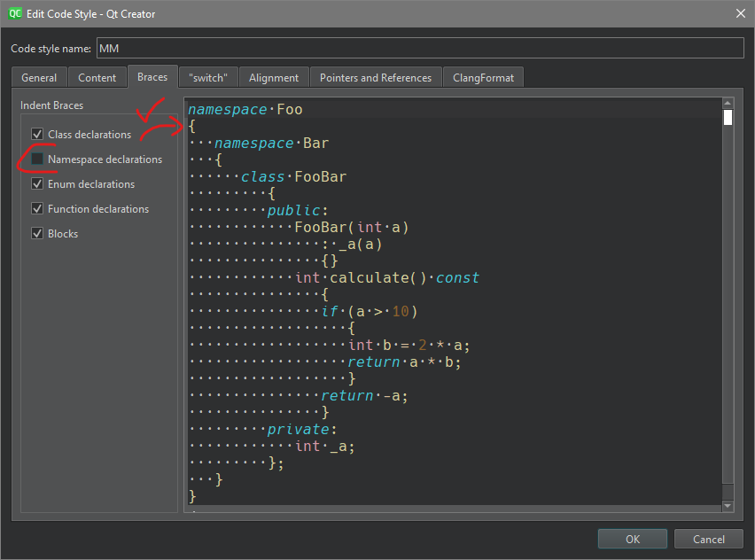This screenshot has height=560, width=755.
Task: Click the "public:" line in preview
Action: click(298, 210)
